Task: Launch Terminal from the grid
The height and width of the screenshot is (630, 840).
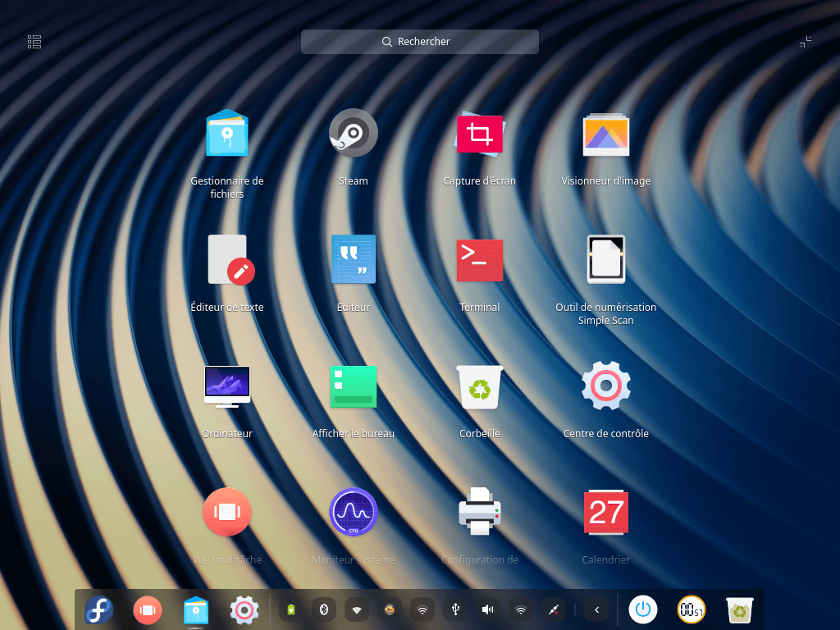Action: point(479,260)
